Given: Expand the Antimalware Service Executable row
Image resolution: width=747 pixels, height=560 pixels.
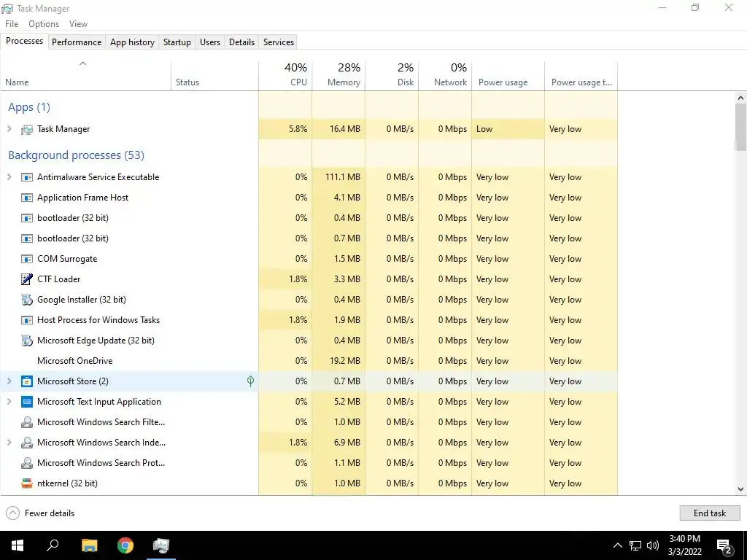Looking at the screenshot, I should click(x=9, y=176).
